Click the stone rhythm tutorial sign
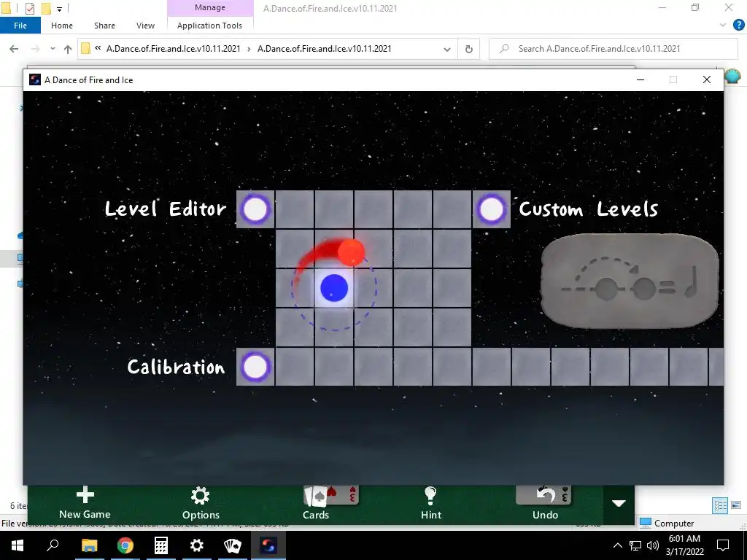 pyautogui.click(x=630, y=281)
